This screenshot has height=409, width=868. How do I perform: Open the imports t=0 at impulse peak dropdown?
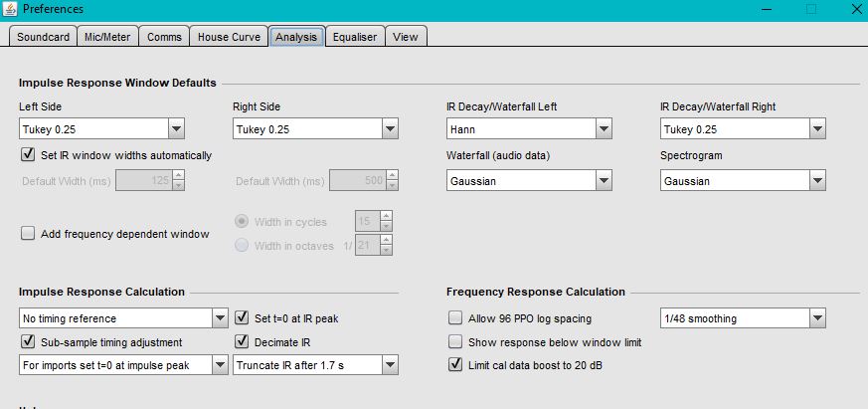point(123,365)
